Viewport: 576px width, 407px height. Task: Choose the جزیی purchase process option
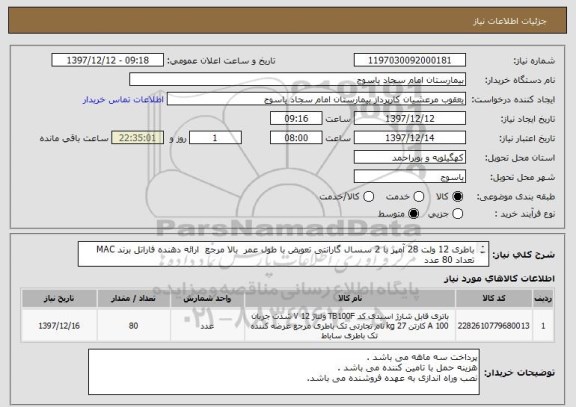pos(458,214)
